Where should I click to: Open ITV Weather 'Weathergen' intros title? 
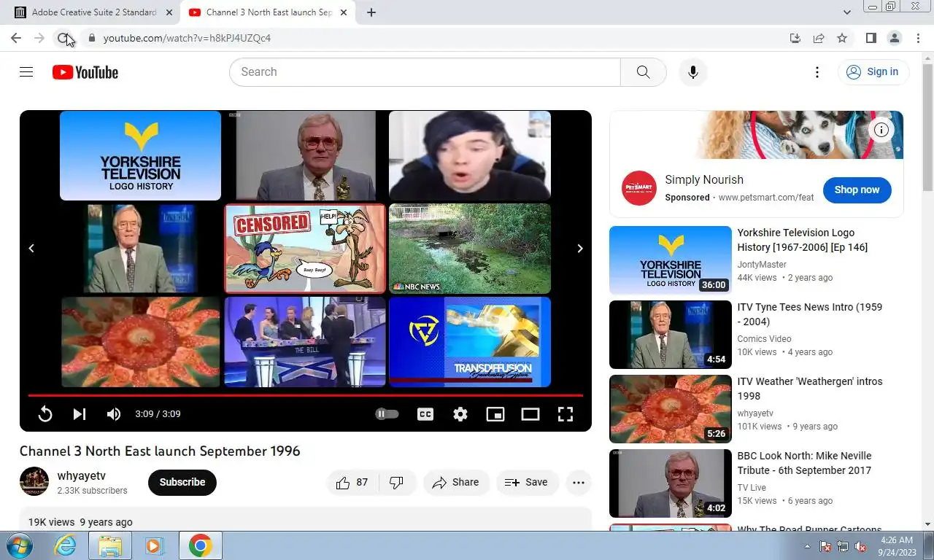tap(810, 389)
